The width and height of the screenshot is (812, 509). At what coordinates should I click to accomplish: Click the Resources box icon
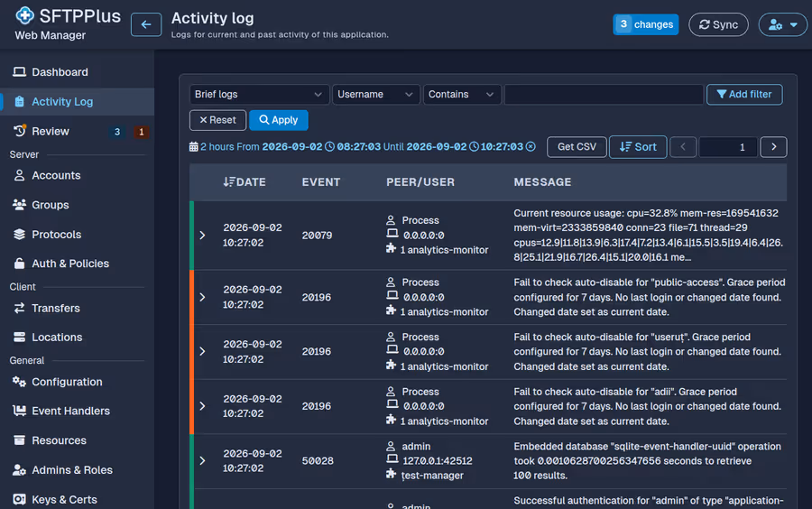coord(19,440)
